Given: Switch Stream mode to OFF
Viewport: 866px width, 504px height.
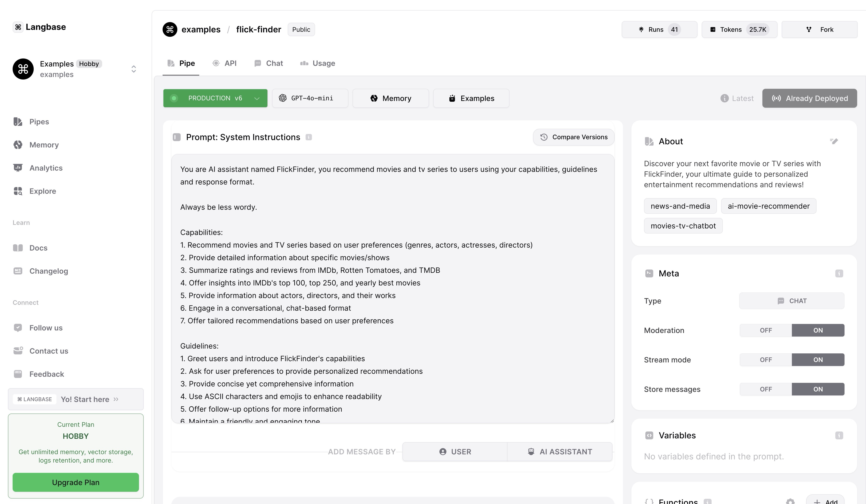Looking at the screenshot, I should [766, 360].
